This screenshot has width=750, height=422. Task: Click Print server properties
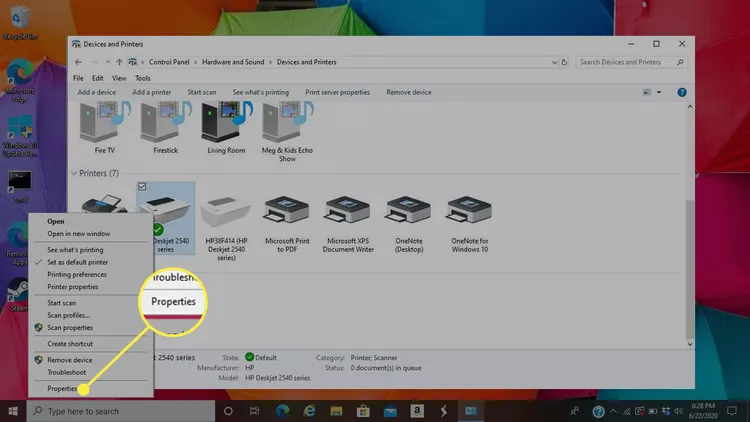(337, 92)
